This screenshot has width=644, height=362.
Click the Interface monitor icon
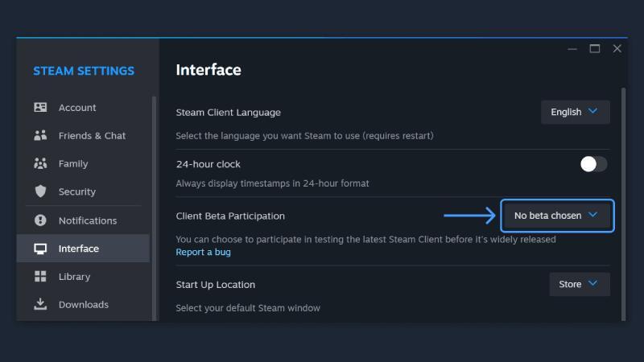click(x=40, y=249)
